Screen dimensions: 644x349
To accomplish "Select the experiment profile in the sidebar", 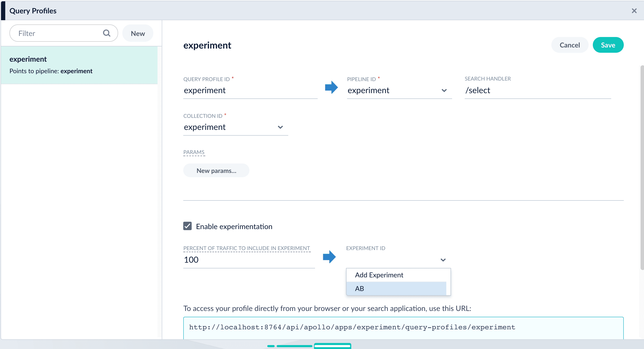I will [x=79, y=65].
